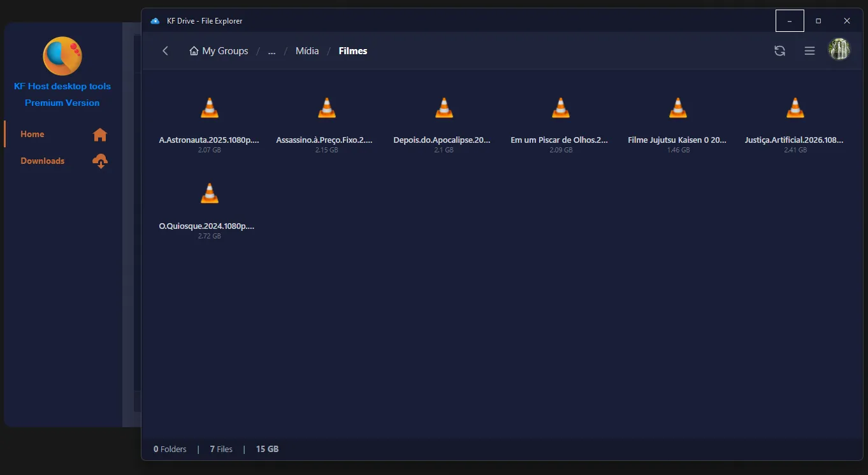Image resolution: width=868 pixels, height=475 pixels.
Task: Open the Em um Piscar de Olhos file
Action: [x=560, y=108]
